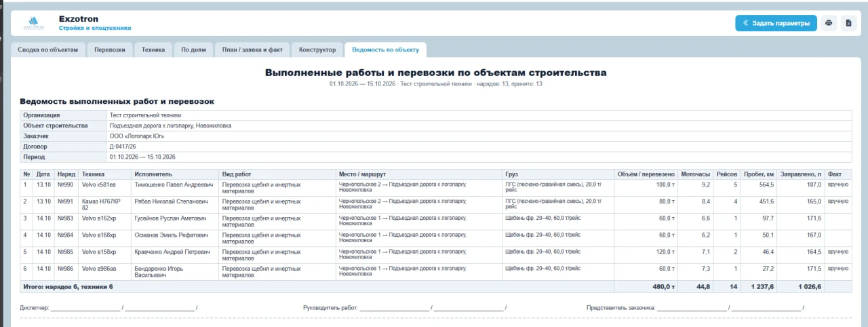Click period value 01.10.2026 — 15.10.2026 in table
Viewport: 868px width, 327px height.
point(142,156)
